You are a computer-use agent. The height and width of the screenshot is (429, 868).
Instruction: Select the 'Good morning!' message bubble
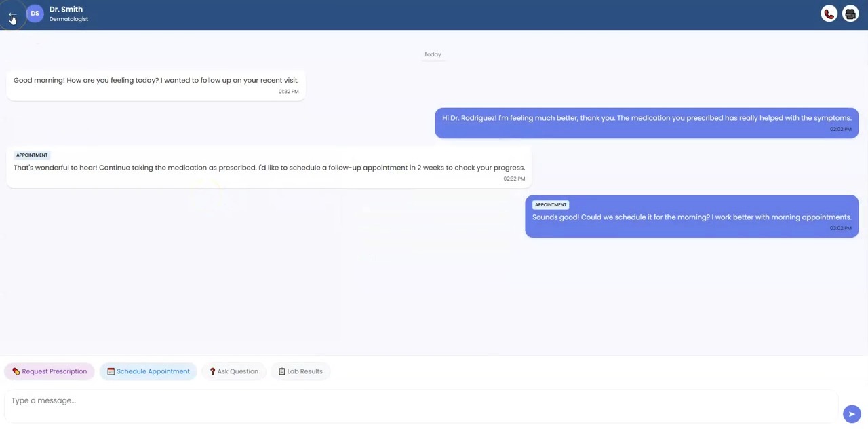156,85
